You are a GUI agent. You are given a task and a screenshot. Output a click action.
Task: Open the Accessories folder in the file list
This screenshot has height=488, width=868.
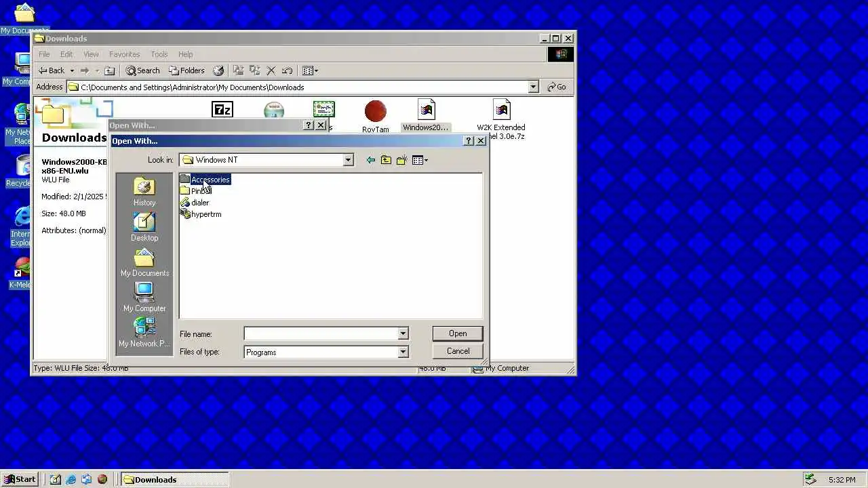click(x=205, y=180)
